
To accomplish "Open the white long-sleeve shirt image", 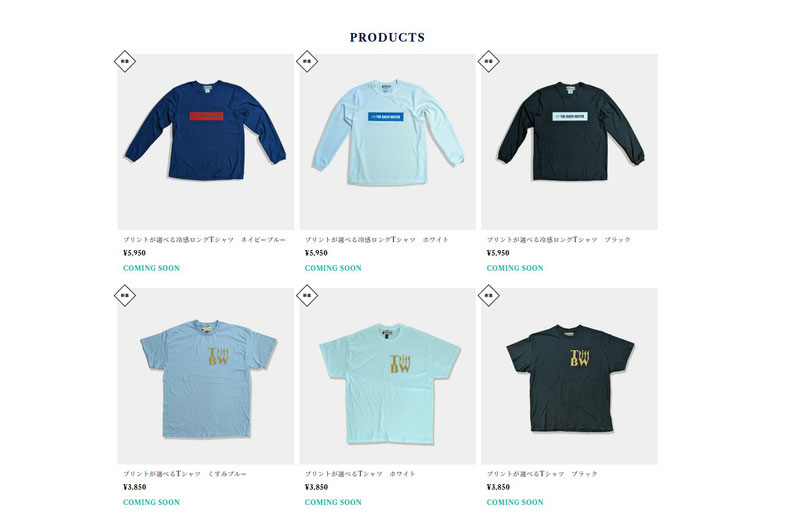I will [x=387, y=142].
